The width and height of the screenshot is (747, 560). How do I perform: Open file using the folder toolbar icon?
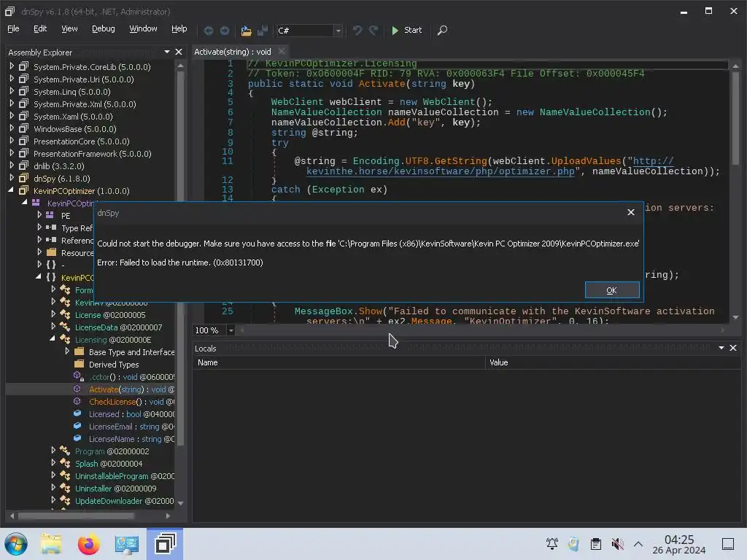[246, 31]
